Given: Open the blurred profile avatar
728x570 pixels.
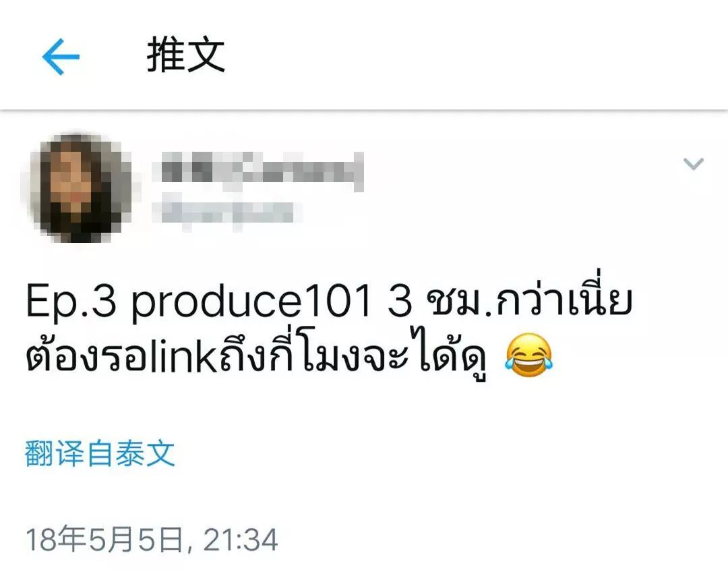Looking at the screenshot, I should pyautogui.click(x=77, y=188).
